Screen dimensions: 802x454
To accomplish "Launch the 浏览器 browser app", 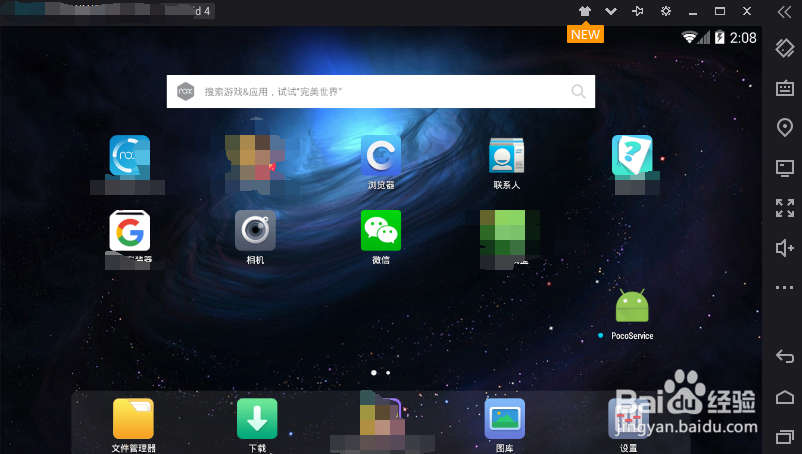I will 381,156.
